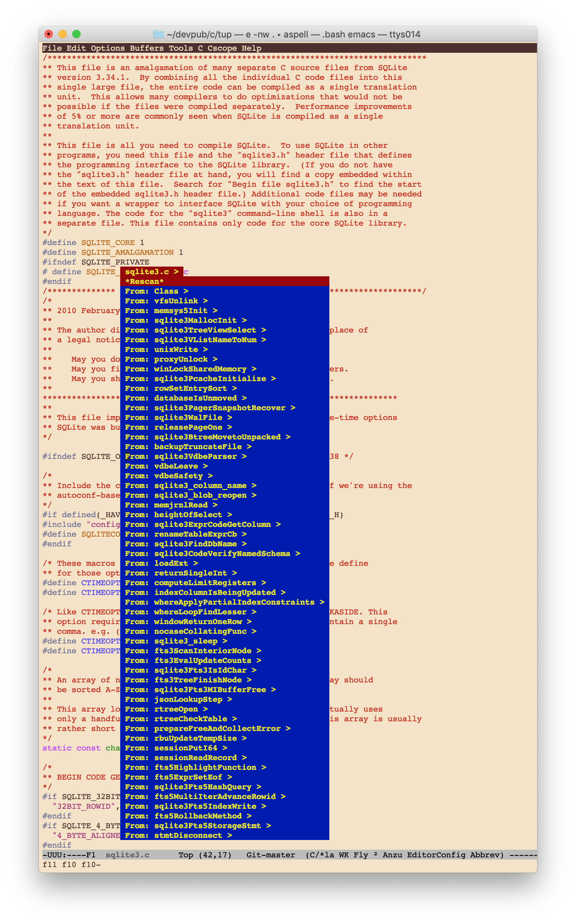Expand the 'From: indexColumnIsBeingUpdated' submenu

pyautogui.click(x=225, y=593)
